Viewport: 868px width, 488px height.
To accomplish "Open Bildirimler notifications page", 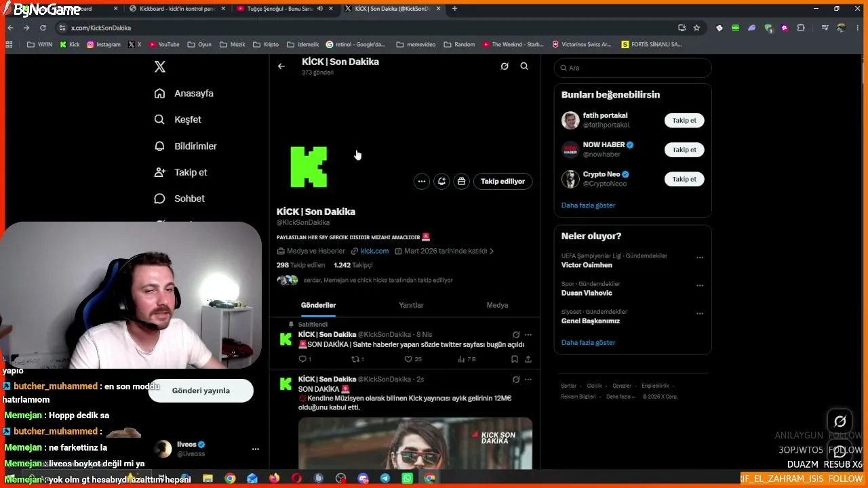I will pyautogui.click(x=185, y=146).
